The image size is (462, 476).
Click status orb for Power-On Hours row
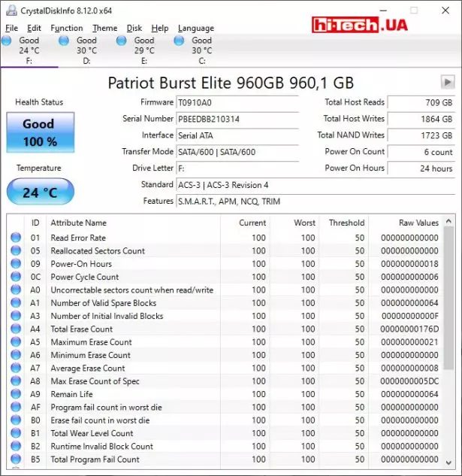tap(16, 263)
